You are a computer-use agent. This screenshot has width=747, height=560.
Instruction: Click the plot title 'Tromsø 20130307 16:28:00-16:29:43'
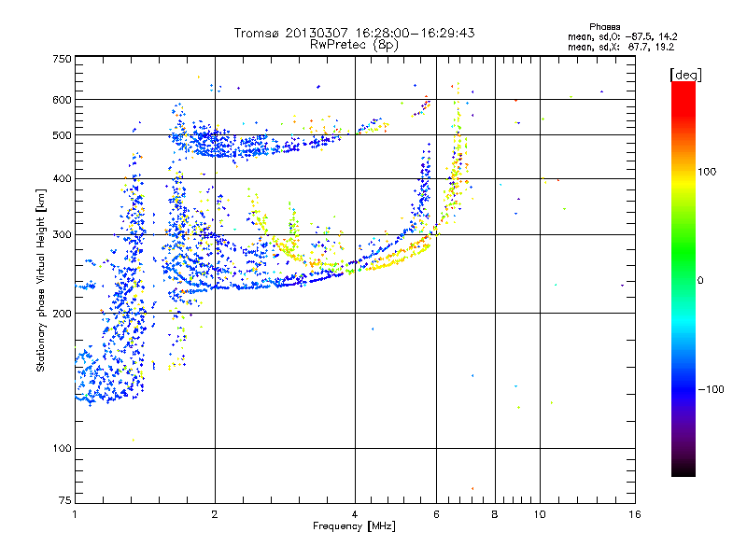354,33
